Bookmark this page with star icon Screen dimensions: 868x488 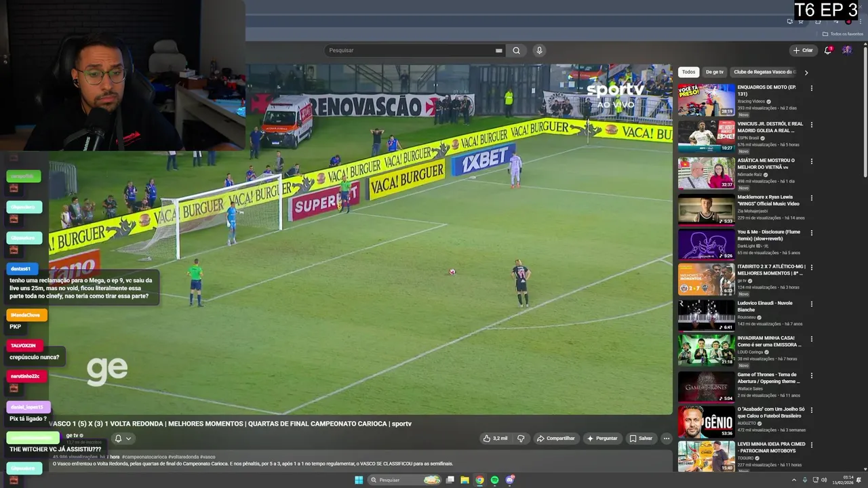click(x=801, y=22)
